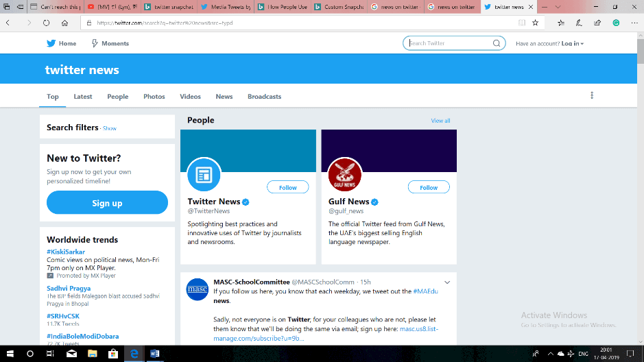Click the search magnifier icon
The image size is (644, 362).
497,43
